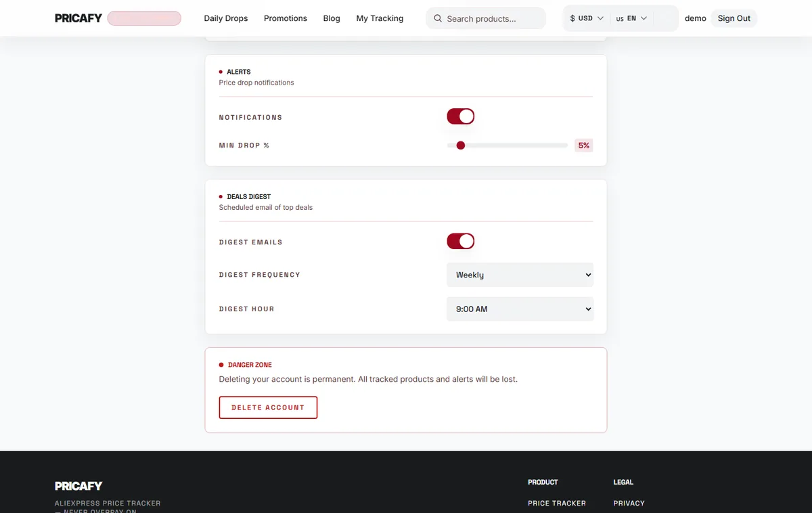Open the Price Tracker footer link
Image resolution: width=812 pixels, height=513 pixels.
(557, 504)
